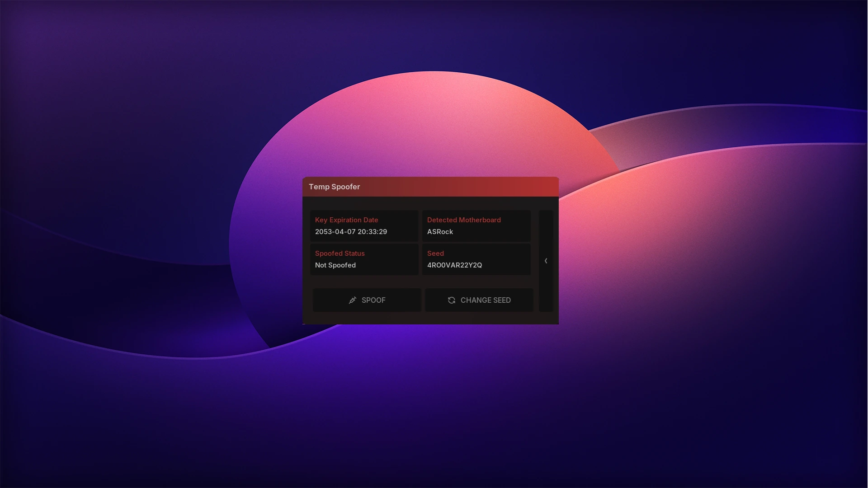Select the Detected Motherboard label
The height and width of the screenshot is (488, 868).
(x=464, y=220)
